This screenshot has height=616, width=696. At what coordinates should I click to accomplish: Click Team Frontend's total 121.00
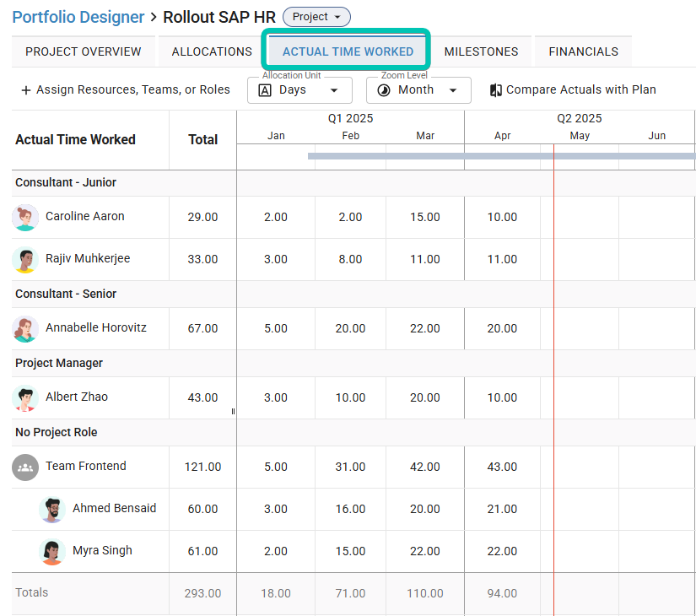202,467
